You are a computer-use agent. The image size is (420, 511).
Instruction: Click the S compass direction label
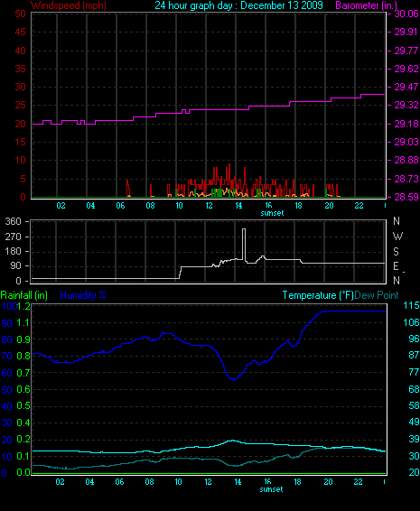397,251
